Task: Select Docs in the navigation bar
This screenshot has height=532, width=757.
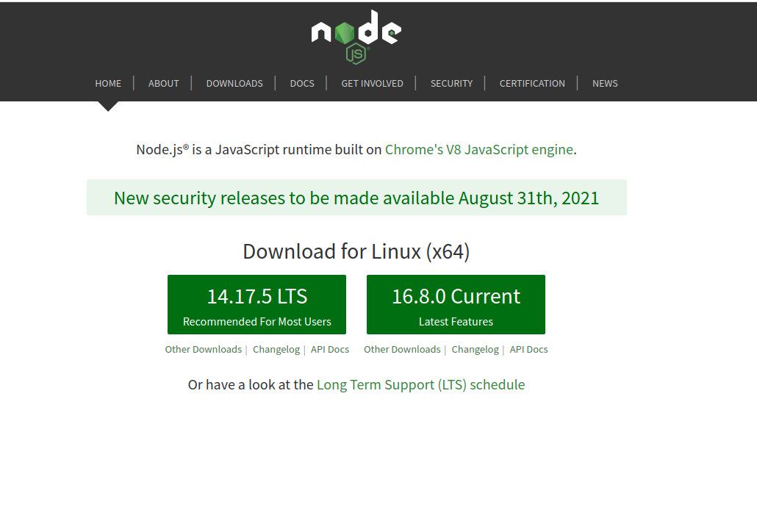Action: coord(302,83)
